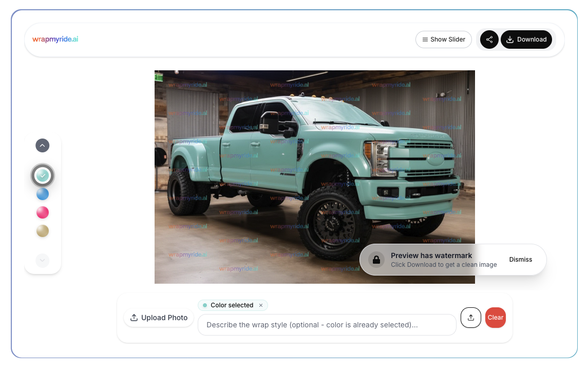Viewport: 588px width, 373px height.
Task: Select the blue wrap color swatch
Action: (x=43, y=193)
